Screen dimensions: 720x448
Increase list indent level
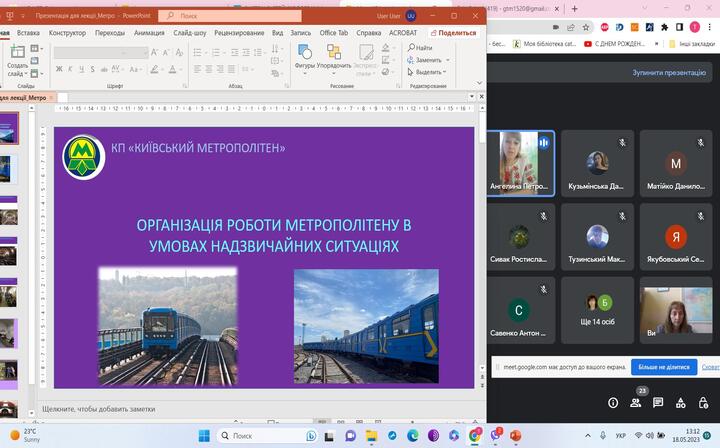click(x=246, y=52)
